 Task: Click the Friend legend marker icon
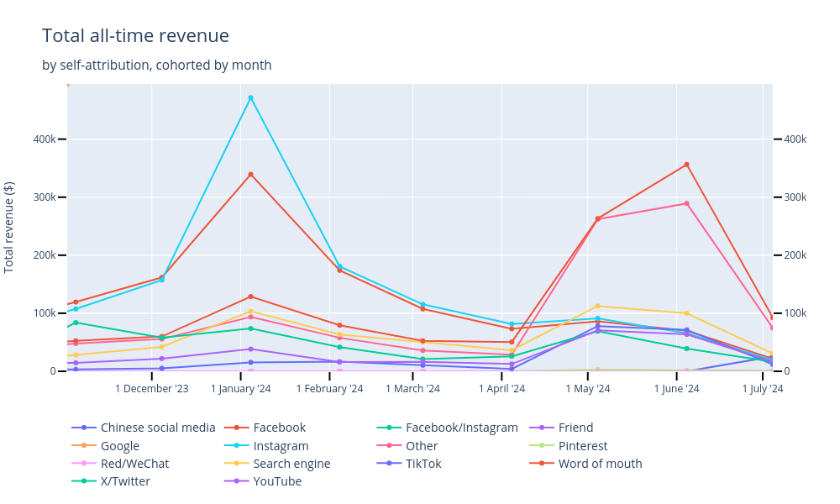point(543,428)
